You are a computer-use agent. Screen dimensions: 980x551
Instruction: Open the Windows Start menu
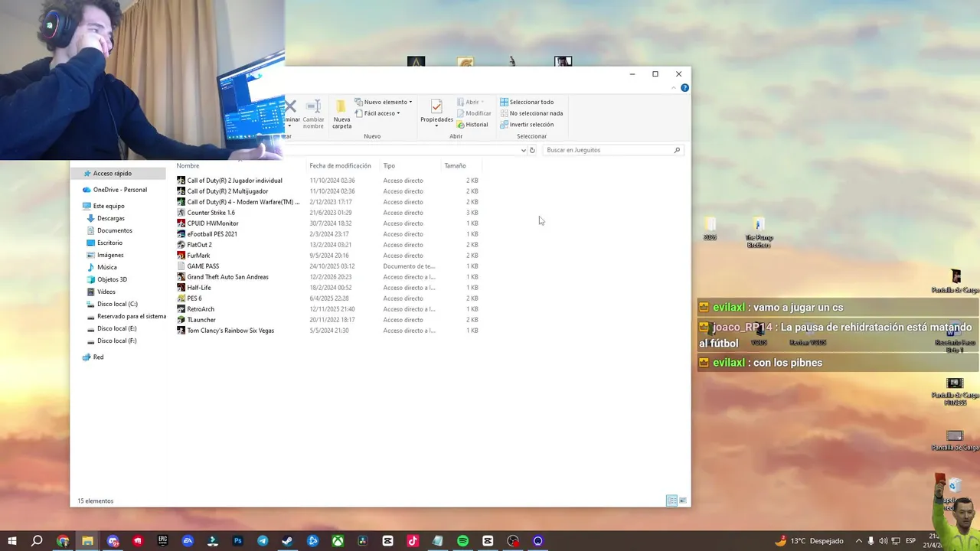click(x=11, y=541)
